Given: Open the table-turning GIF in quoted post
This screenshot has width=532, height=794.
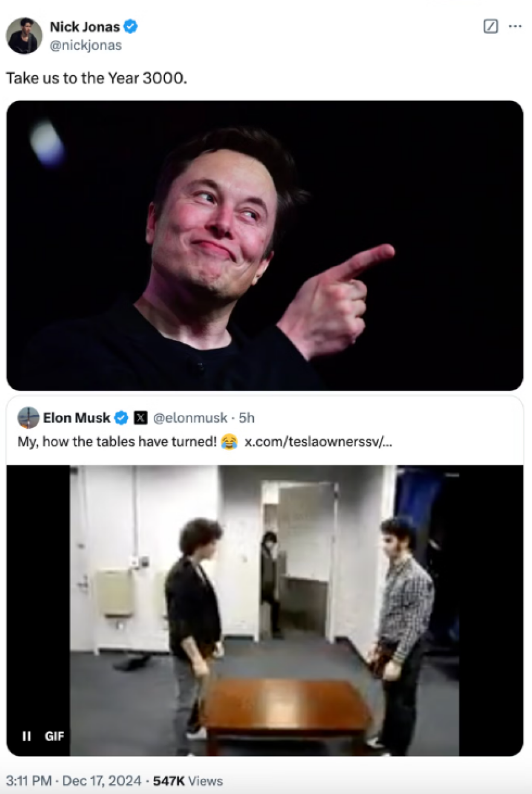Looking at the screenshot, I should tap(265, 610).
